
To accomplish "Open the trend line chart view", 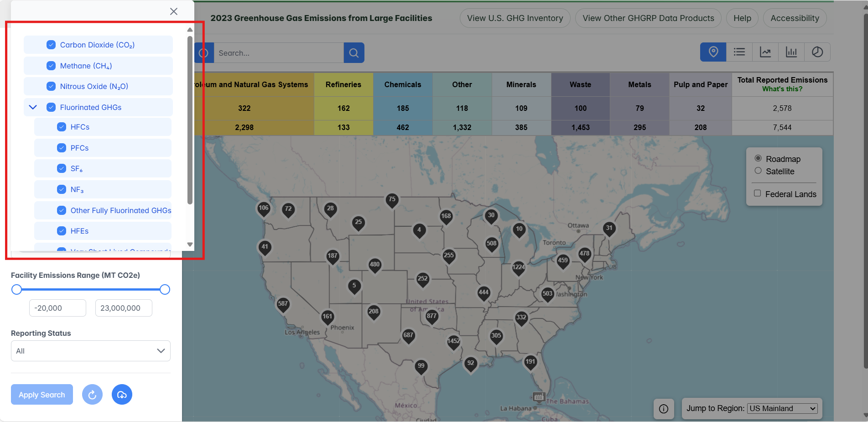I will (x=765, y=52).
